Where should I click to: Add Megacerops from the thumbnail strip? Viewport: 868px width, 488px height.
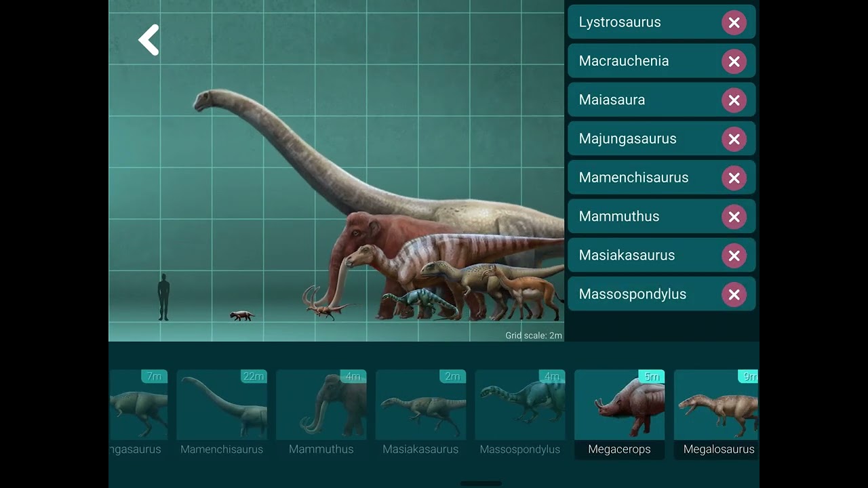[619, 414]
